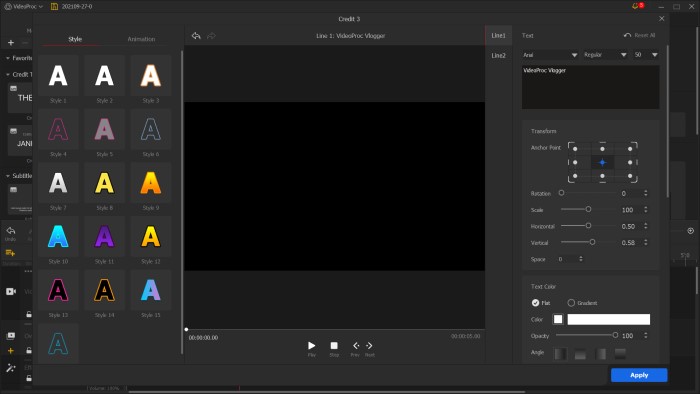Select Gradient text color mode
Viewport: 700px width, 394px height.
pos(571,303)
